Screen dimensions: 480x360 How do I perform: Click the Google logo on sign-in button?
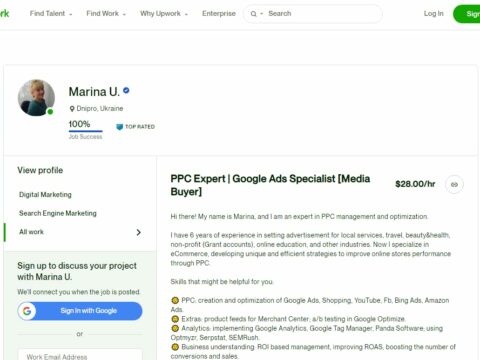pos(27,311)
